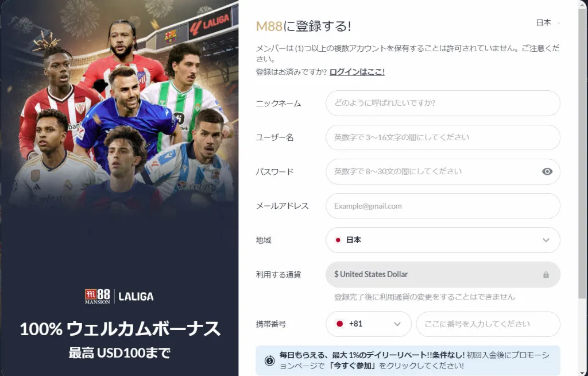This screenshot has height=376, width=588.
Task: Open the 日本 language dropdown at top
Action: point(548,23)
